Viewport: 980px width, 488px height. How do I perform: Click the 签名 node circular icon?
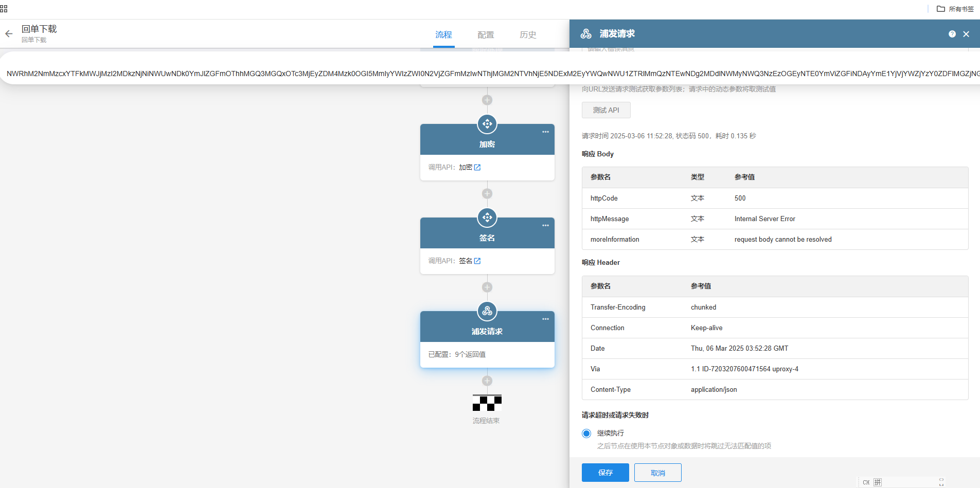(x=487, y=218)
